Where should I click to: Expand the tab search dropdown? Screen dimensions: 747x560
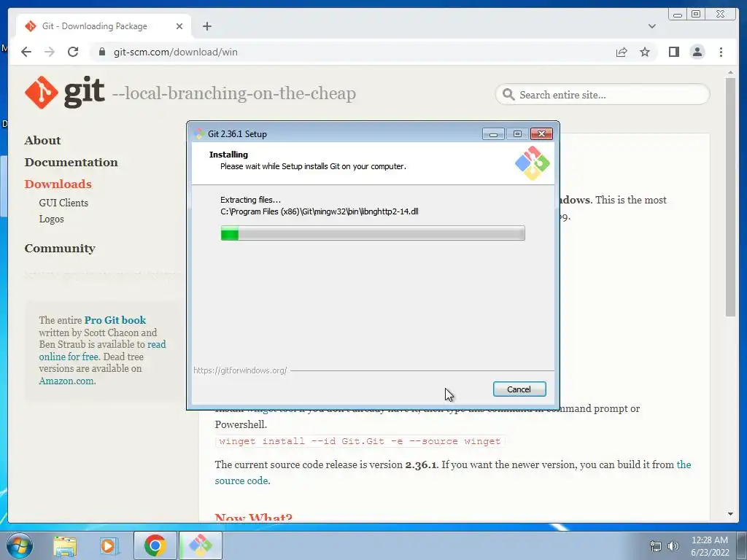pos(651,26)
